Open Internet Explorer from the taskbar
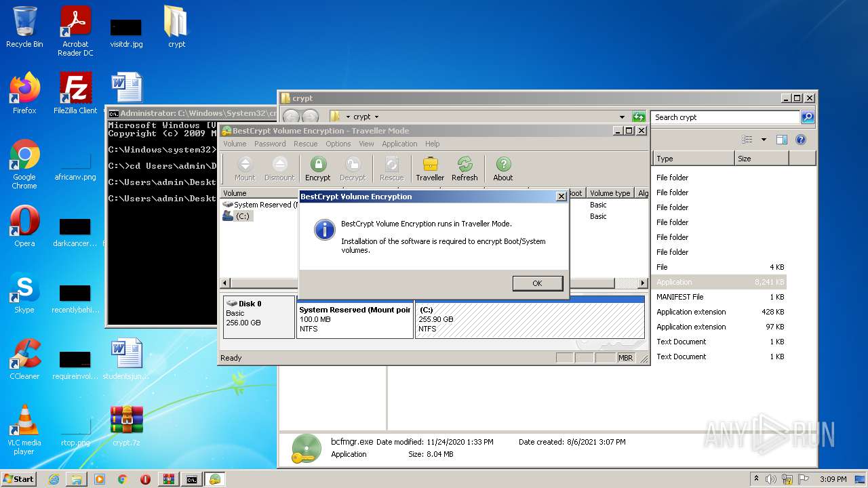 pos(54,479)
